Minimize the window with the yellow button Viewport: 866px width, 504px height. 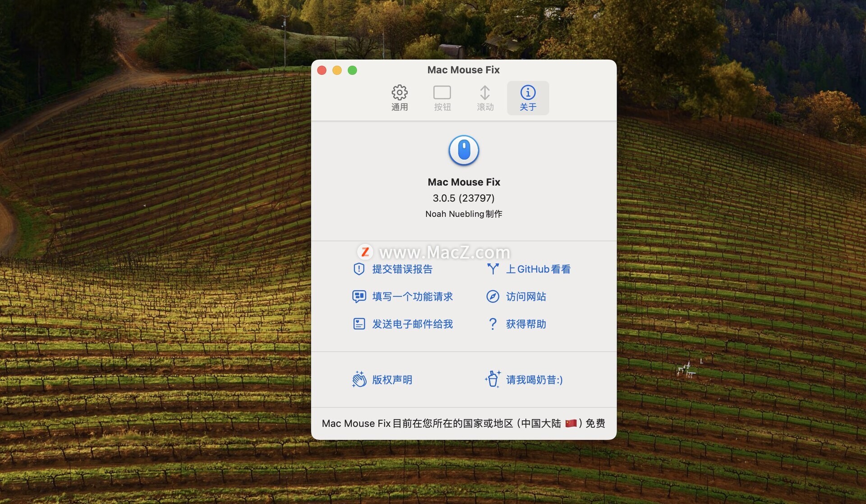[x=337, y=70]
